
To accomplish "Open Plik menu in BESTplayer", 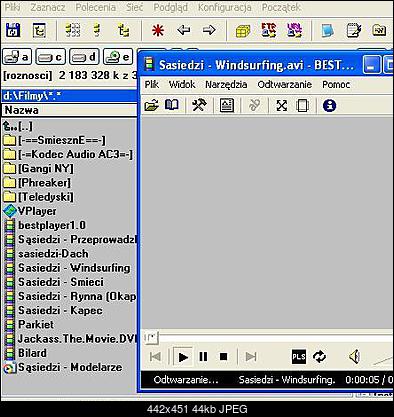I will point(152,85).
